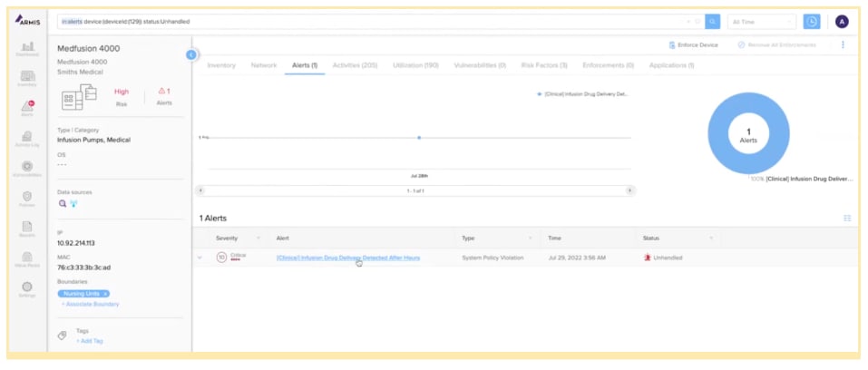Select the Alerts (1) tab
The width and height of the screenshot is (868, 370).
pyautogui.click(x=305, y=65)
